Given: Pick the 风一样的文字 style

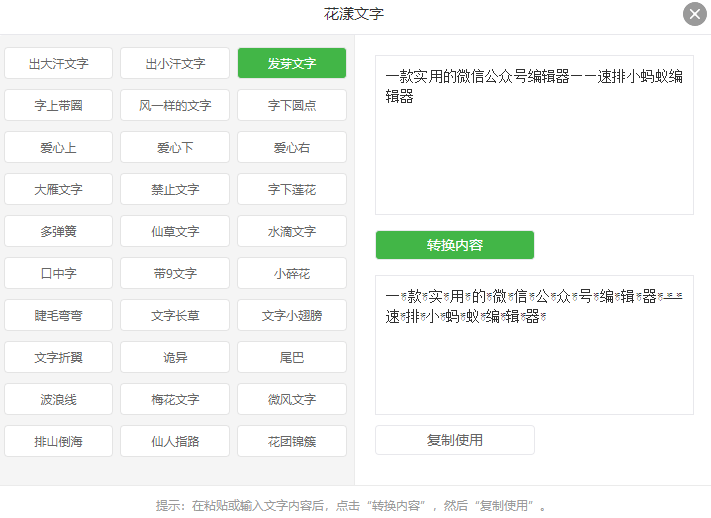Looking at the screenshot, I should click(x=175, y=105).
